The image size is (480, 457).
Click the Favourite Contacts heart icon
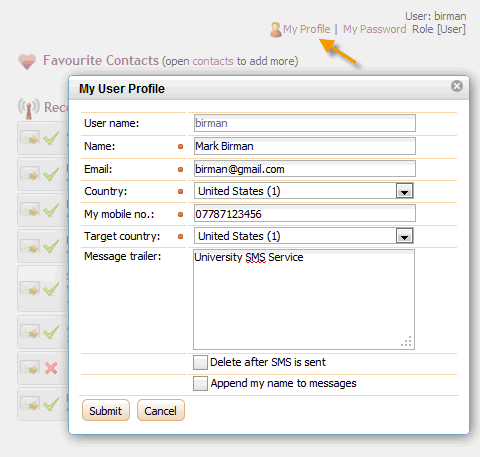tap(27, 61)
